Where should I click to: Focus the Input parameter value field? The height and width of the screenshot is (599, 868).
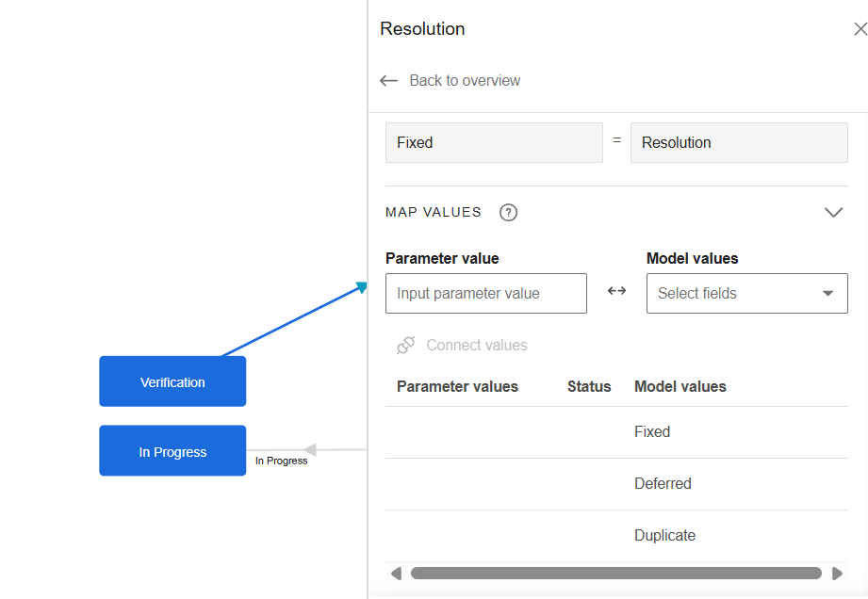486,293
